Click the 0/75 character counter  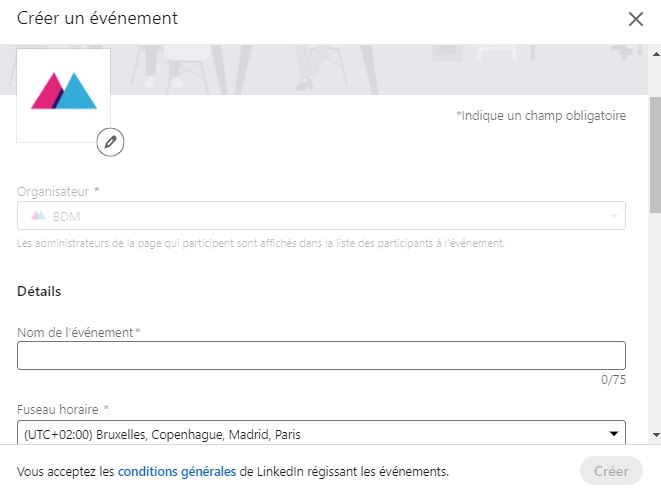click(613, 380)
